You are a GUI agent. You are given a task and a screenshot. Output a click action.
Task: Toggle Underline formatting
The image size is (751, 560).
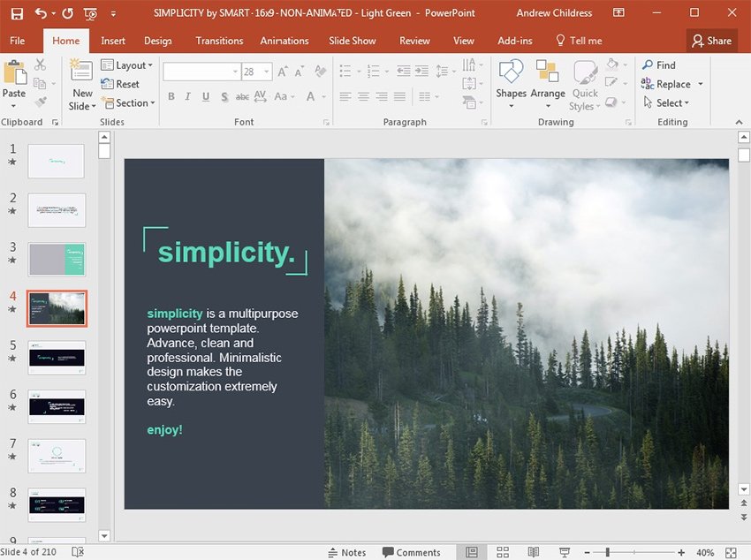pos(206,96)
